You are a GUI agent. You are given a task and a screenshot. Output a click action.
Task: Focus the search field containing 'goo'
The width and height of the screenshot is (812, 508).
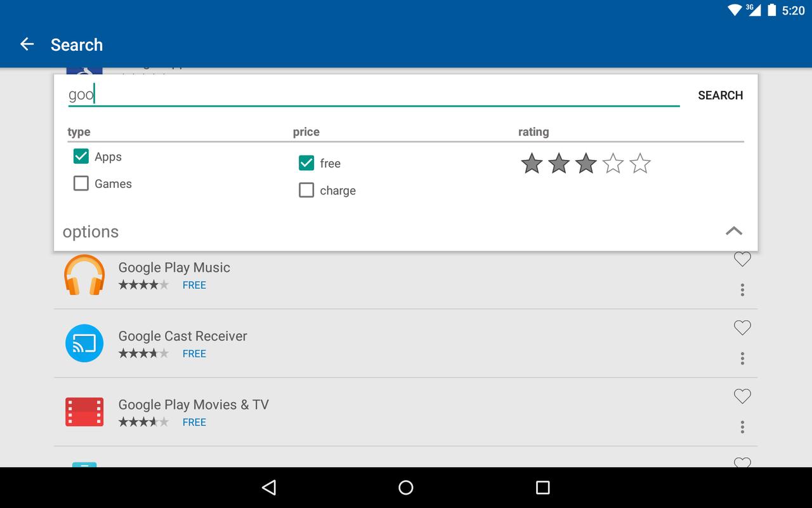(374, 95)
